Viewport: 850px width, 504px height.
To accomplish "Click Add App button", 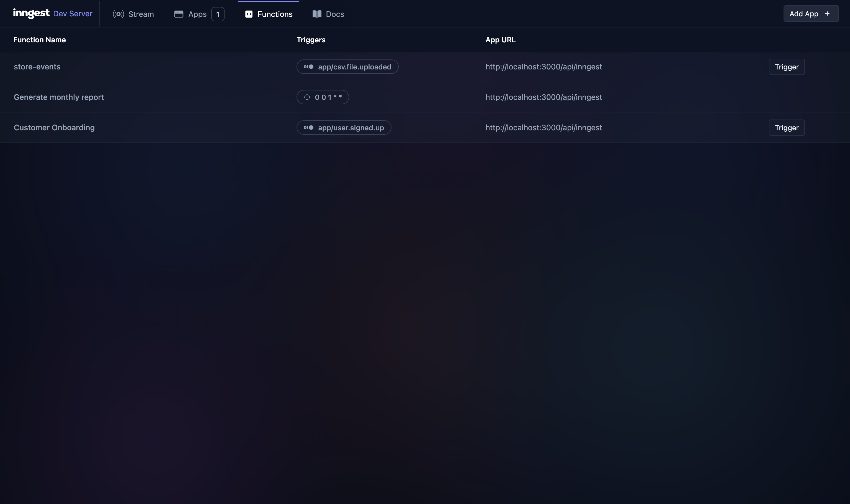I will point(811,13).
